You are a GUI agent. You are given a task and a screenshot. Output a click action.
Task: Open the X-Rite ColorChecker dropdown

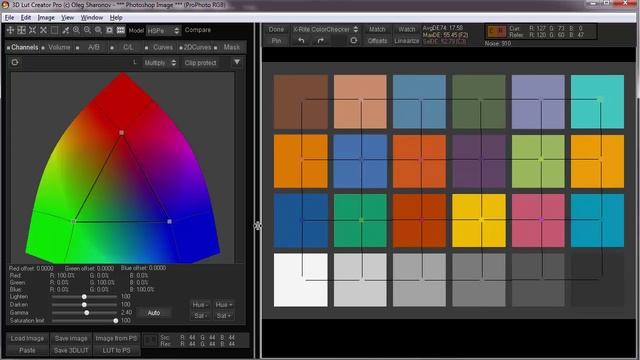point(325,29)
